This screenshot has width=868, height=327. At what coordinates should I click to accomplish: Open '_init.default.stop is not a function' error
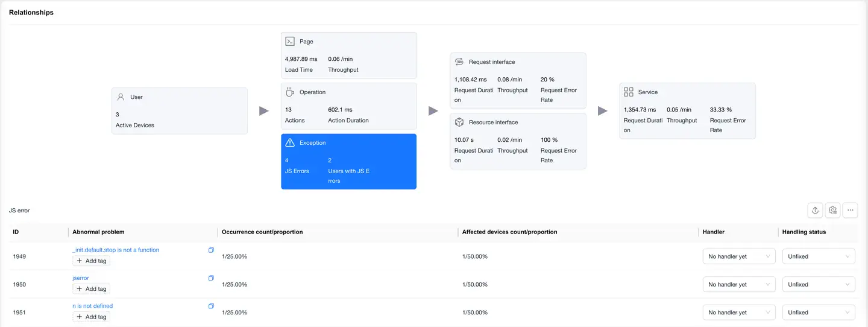[x=116, y=250]
